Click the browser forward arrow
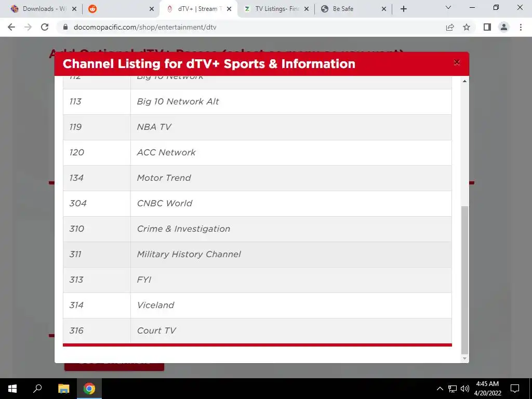 click(28, 27)
